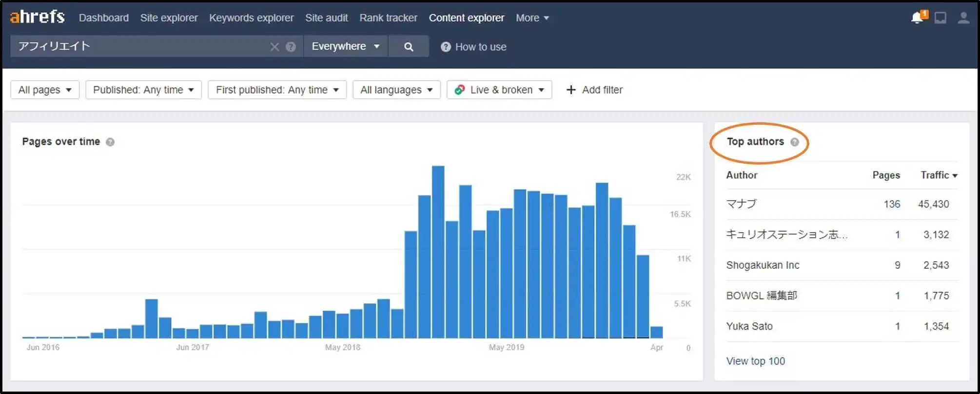The width and height of the screenshot is (980, 394).
Task: Click the user account profile icon
Action: 963,18
